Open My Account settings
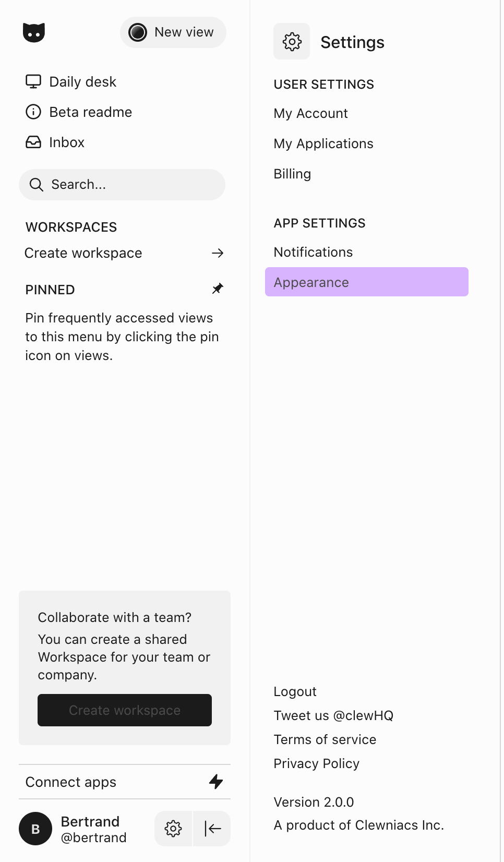Image resolution: width=504 pixels, height=862 pixels. coord(310,113)
